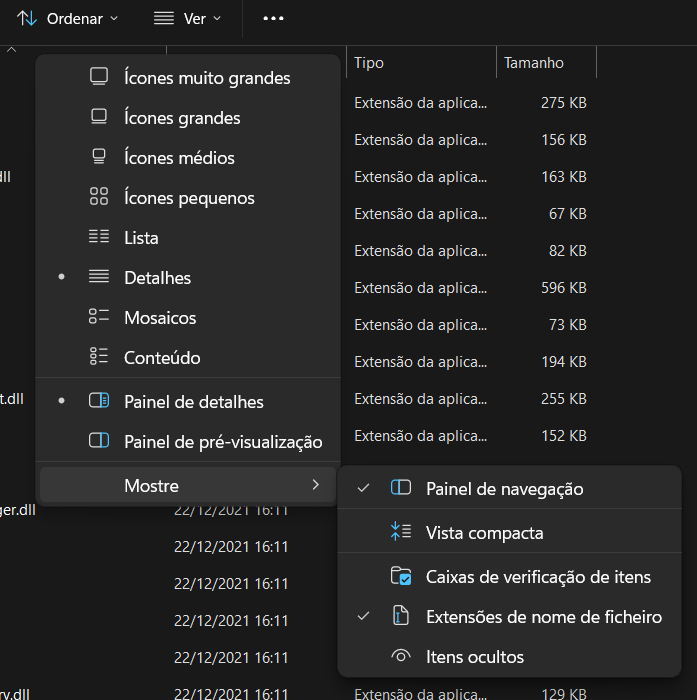The width and height of the screenshot is (697, 700).
Task: Click the Ordenar sort arrows icon
Action: pos(27,18)
